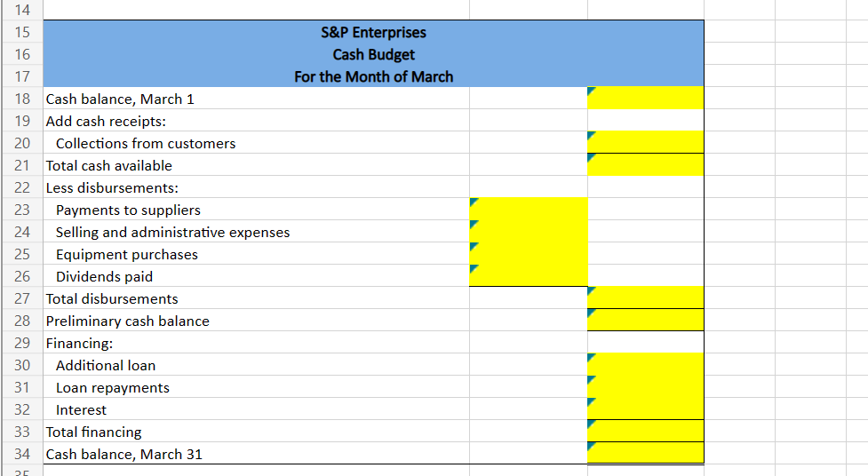Screen dimensions: 868x476
Task: Select the Selling and administrative expenses amount cell
Action: 528,232
